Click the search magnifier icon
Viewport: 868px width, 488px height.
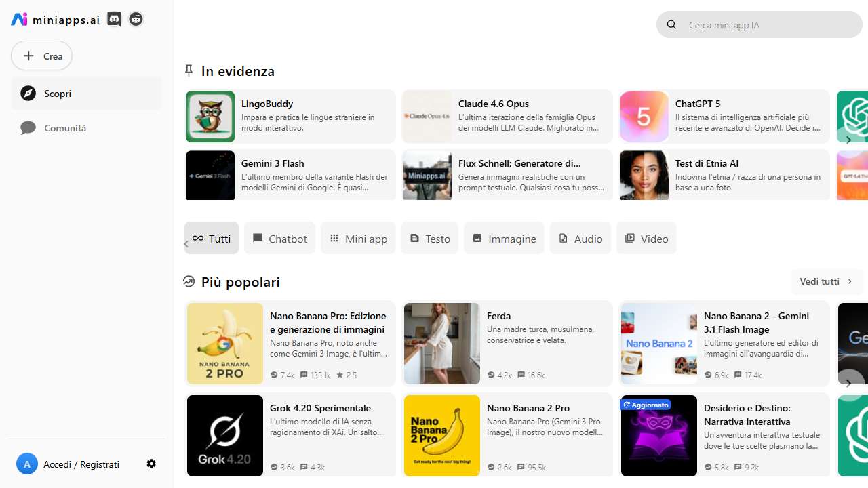click(671, 25)
